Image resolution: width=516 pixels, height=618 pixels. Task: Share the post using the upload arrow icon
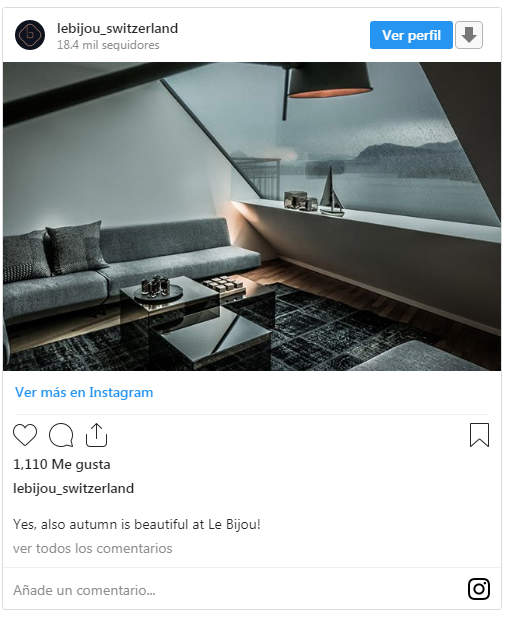(x=97, y=435)
